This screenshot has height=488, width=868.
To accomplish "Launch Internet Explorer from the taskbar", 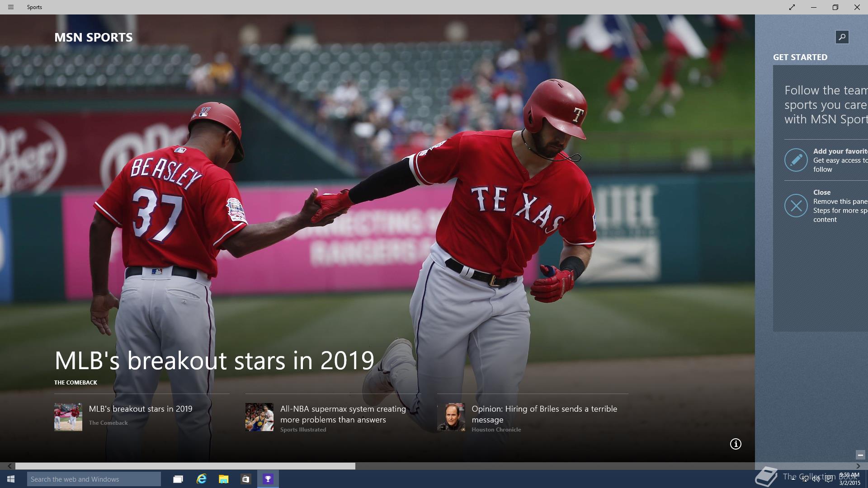I will [x=202, y=479].
